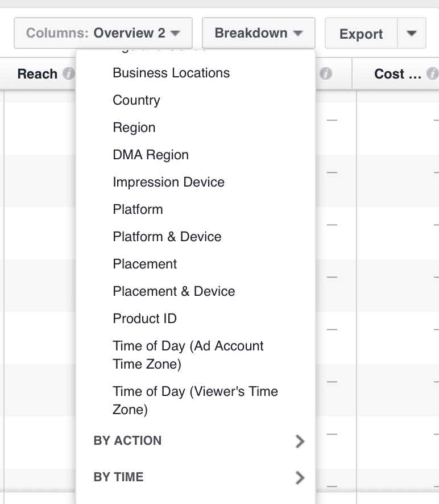Viewport: 439px width, 504px height.
Task: Select the Region breakdown option
Action: pyautogui.click(x=134, y=127)
